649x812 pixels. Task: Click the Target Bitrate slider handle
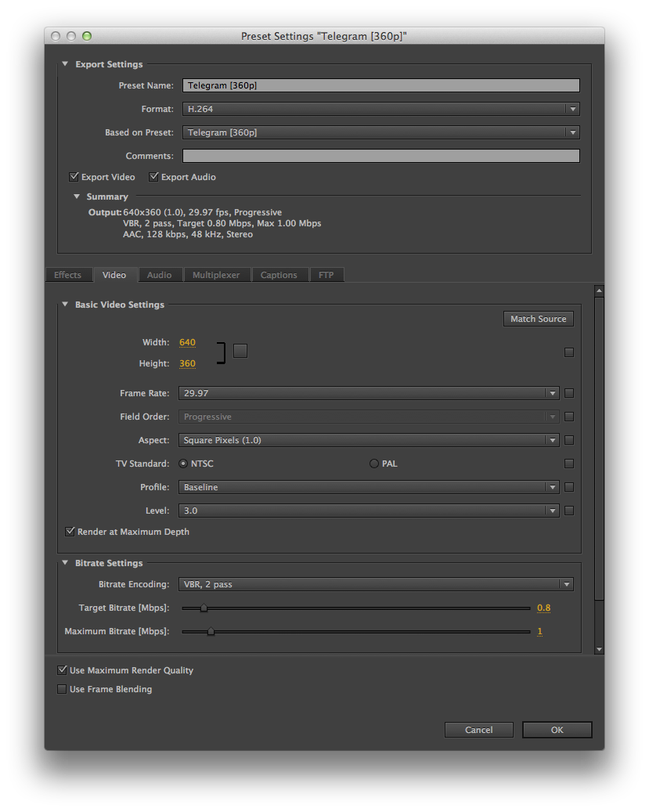pyautogui.click(x=204, y=608)
